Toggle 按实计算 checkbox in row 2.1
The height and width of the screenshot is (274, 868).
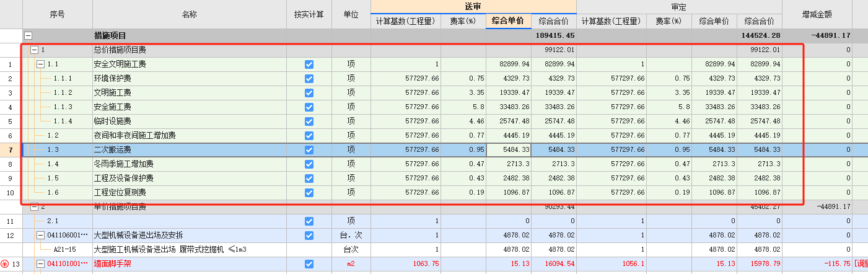(x=309, y=221)
